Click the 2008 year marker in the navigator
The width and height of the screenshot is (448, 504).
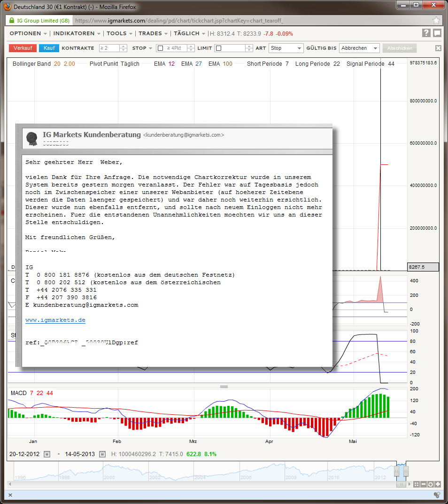point(291,477)
